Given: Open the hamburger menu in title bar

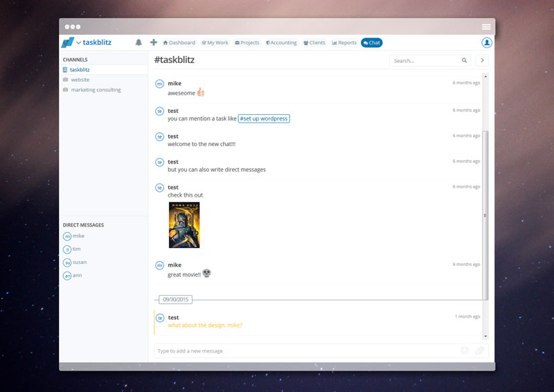Looking at the screenshot, I should pyautogui.click(x=486, y=27).
